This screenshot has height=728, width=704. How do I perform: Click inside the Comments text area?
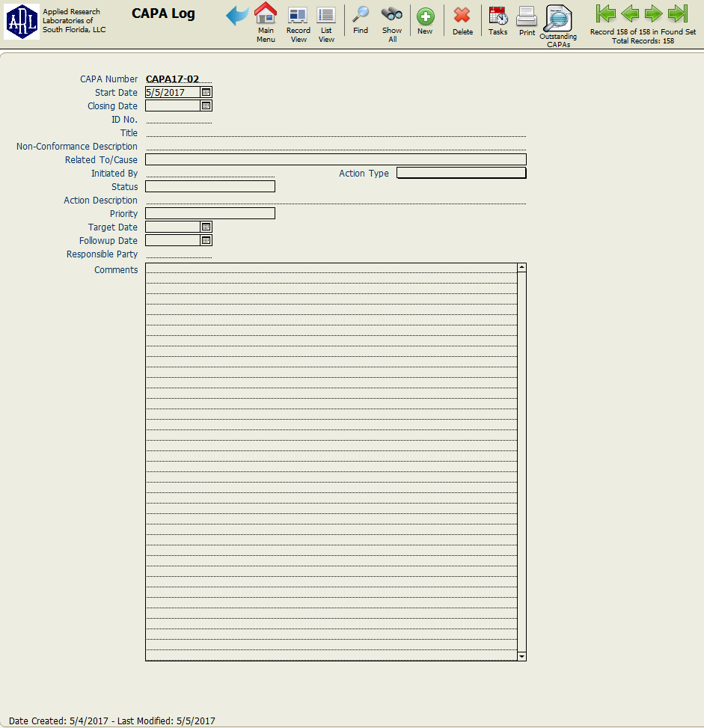[x=331, y=462]
